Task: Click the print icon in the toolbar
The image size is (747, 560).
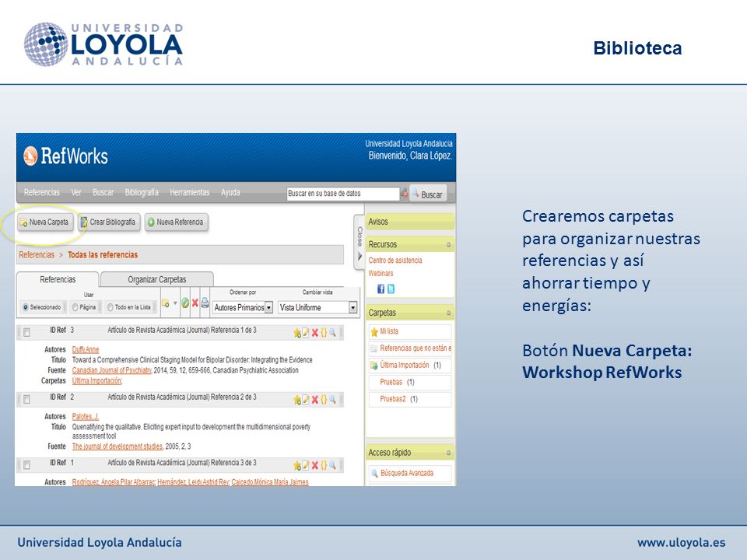Action: [x=205, y=303]
